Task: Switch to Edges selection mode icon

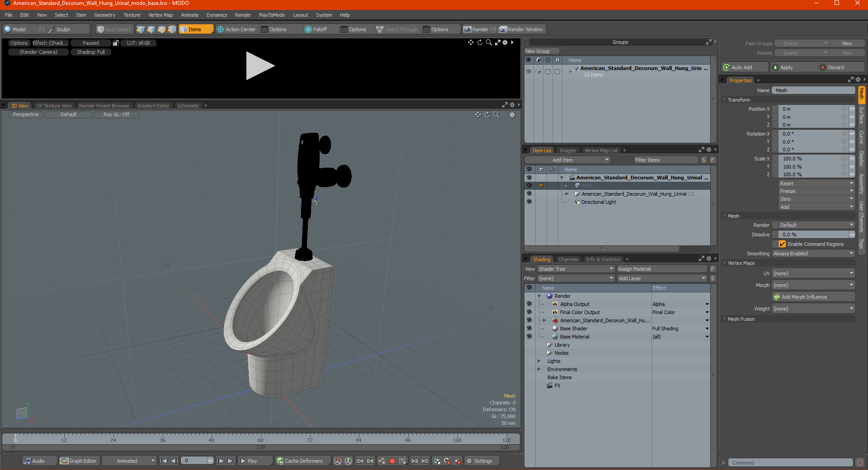Action: pos(151,29)
